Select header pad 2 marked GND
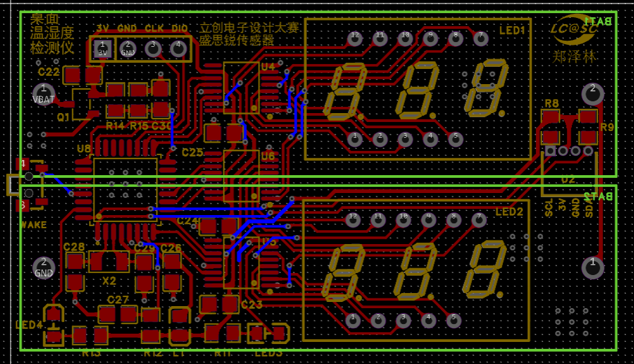Screen dimensions: 634x364 [x=128, y=49]
